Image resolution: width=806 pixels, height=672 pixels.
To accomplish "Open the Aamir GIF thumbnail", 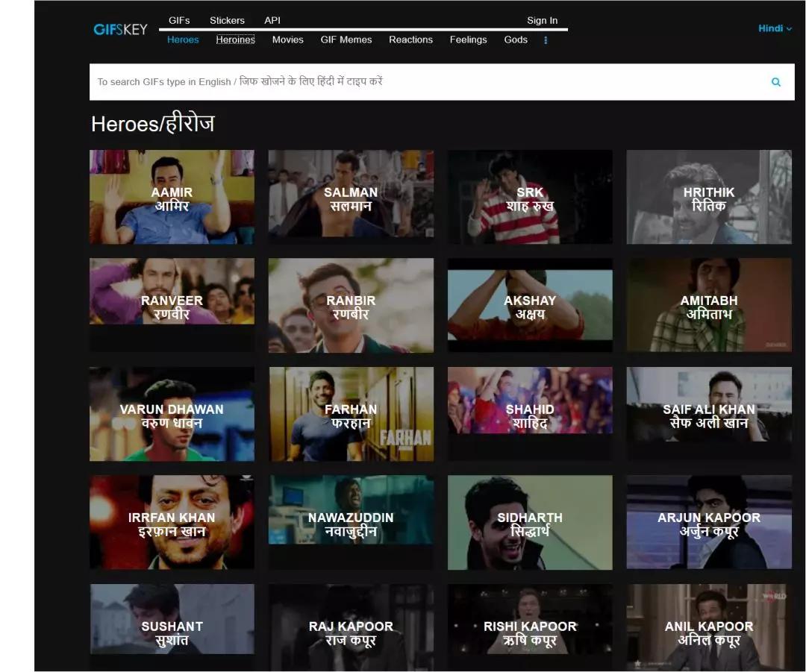I will tap(172, 198).
